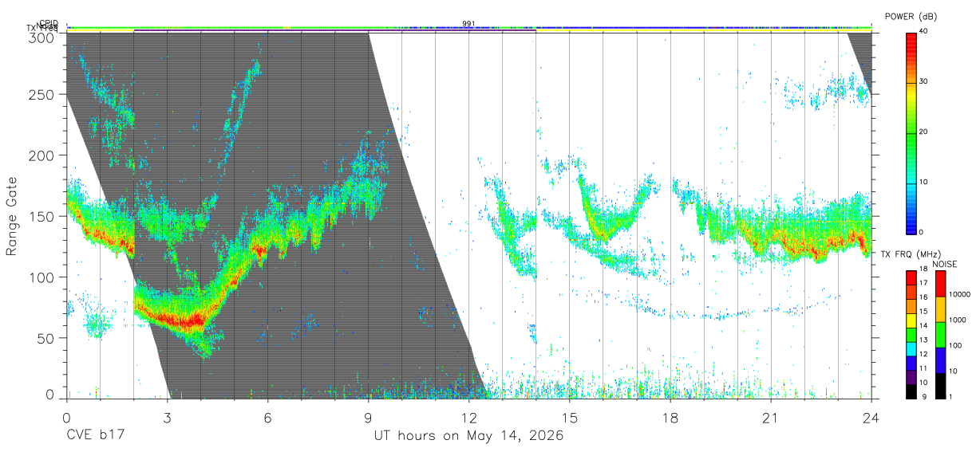The image size is (980, 452).
Task: Click the 6 tick on UT hours axis
Action: coord(268,418)
